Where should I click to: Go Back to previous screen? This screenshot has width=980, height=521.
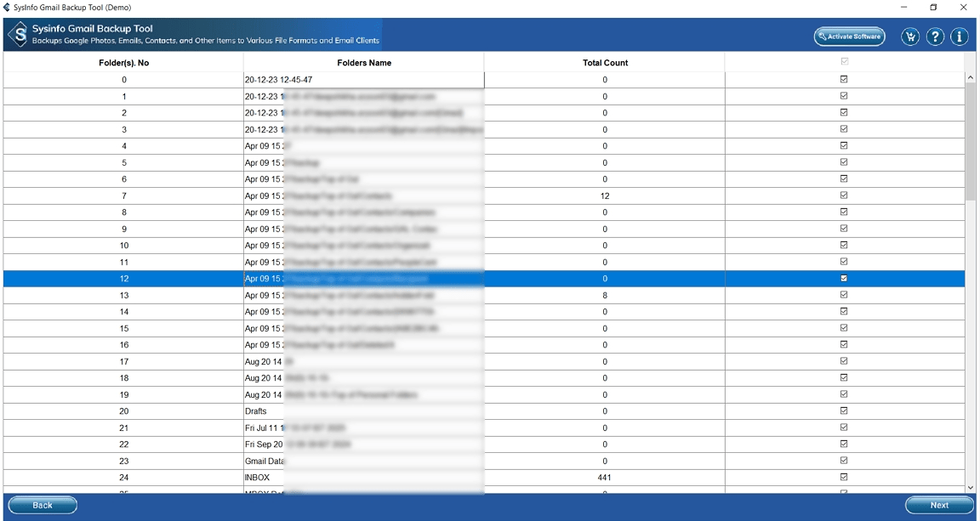click(43, 506)
